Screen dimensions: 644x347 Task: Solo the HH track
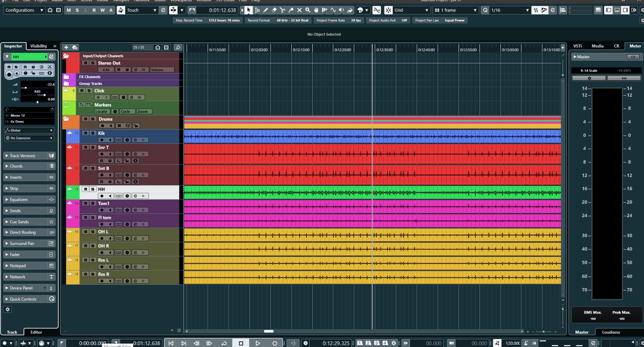click(93, 189)
